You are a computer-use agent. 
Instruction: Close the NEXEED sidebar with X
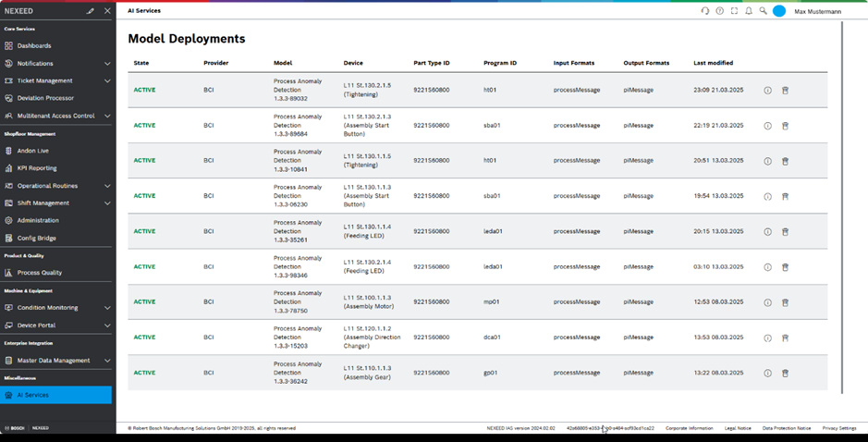coord(107,11)
